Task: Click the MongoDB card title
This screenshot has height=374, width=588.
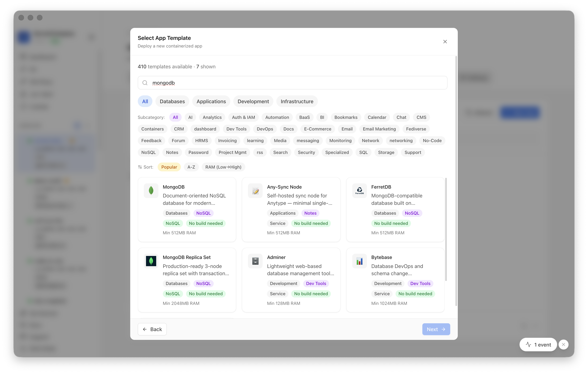Action: tap(174, 187)
